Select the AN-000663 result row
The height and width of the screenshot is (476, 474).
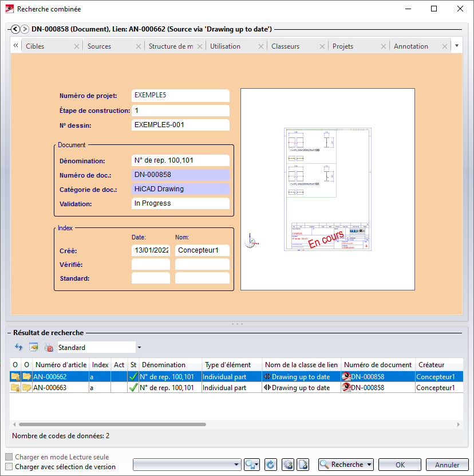(x=236, y=388)
